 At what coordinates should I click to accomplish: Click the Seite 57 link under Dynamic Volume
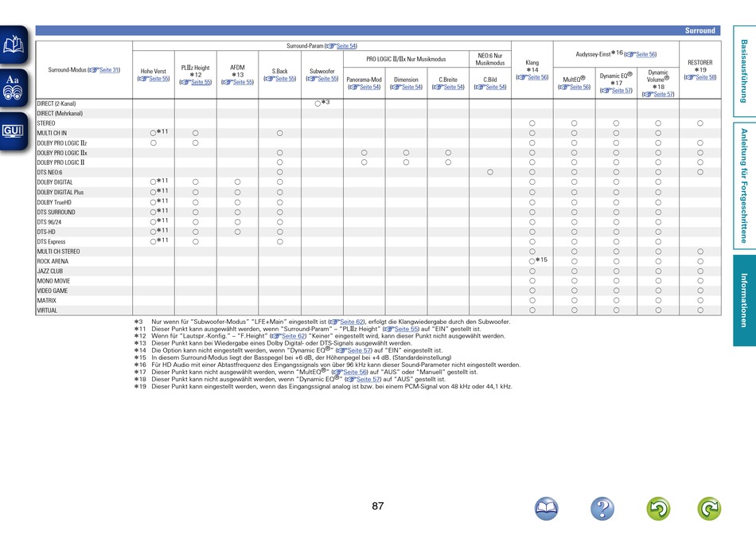point(664,94)
